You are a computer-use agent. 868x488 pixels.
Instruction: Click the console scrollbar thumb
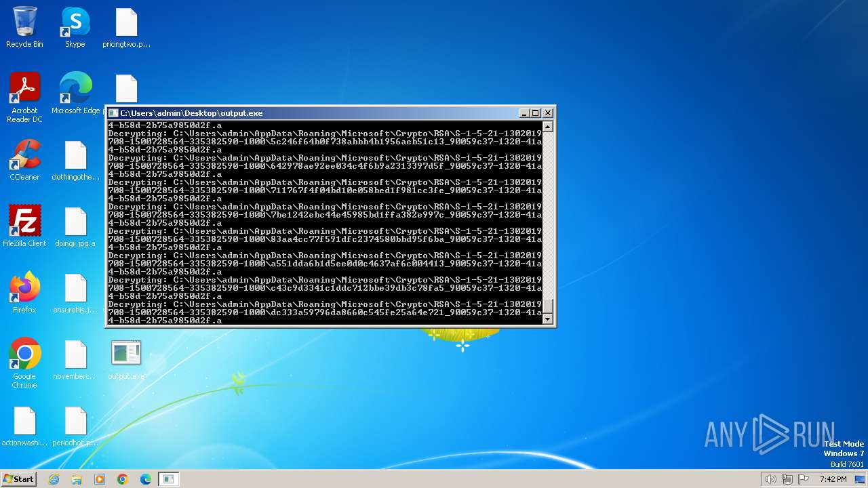click(548, 306)
